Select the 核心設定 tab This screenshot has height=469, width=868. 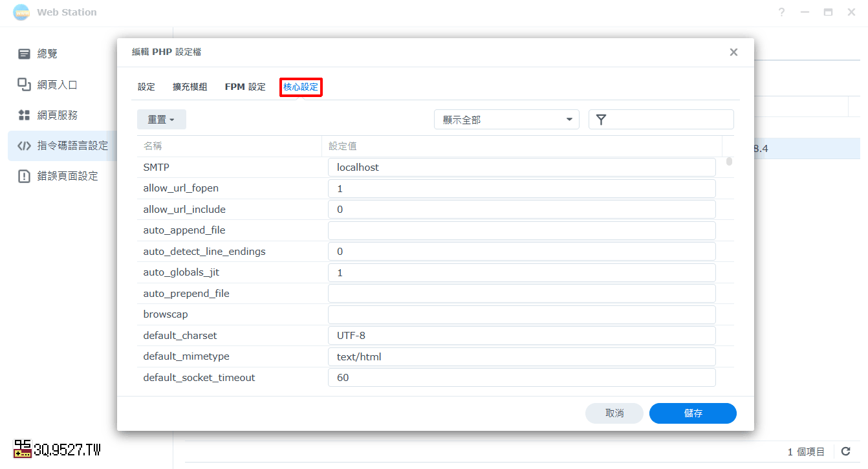coord(301,87)
